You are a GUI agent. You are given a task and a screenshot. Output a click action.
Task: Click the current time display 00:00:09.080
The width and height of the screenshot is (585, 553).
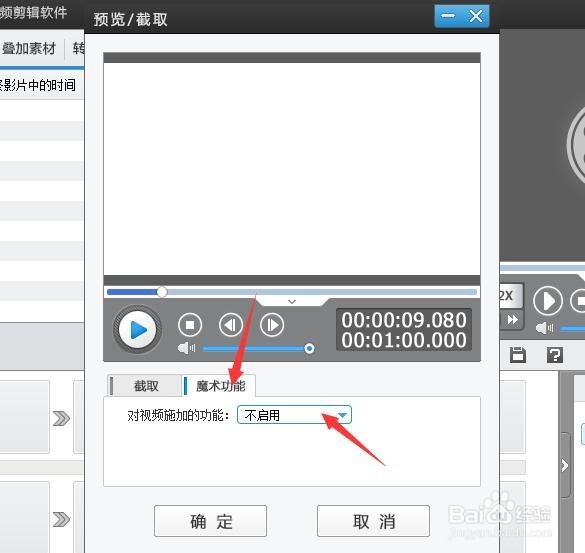pyautogui.click(x=404, y=320)
